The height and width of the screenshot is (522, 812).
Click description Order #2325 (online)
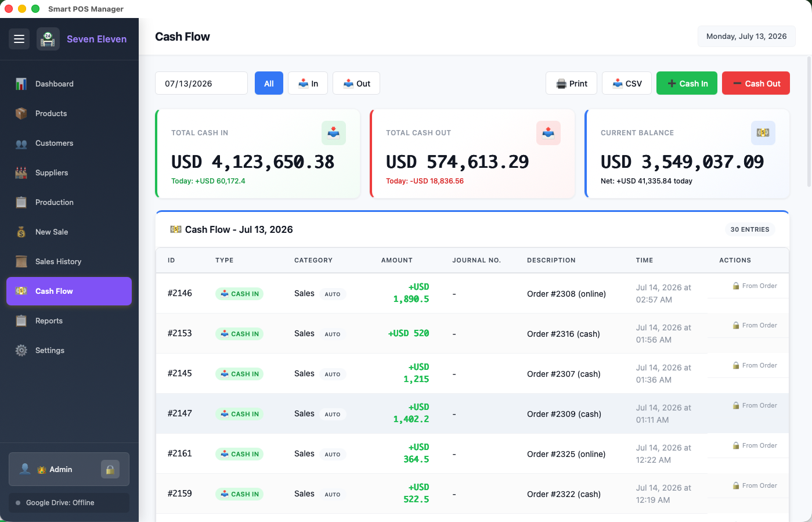click(x=566, y=454)
